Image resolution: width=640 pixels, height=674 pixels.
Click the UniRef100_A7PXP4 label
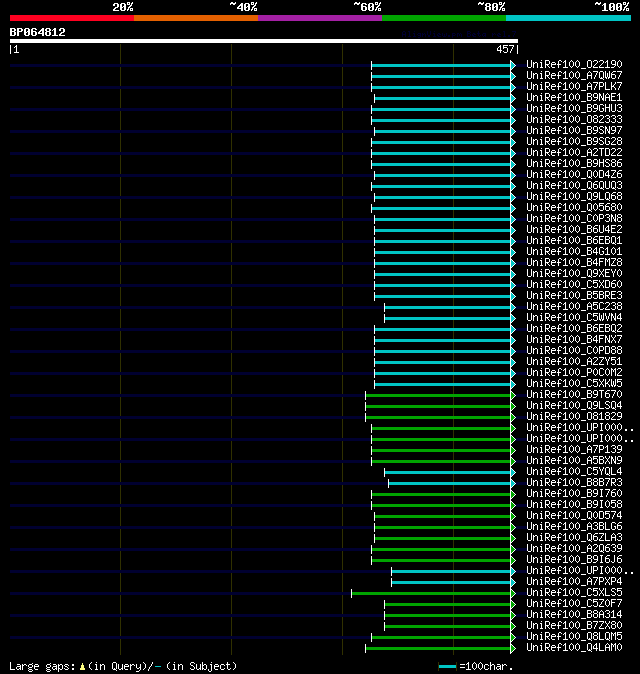574,582
